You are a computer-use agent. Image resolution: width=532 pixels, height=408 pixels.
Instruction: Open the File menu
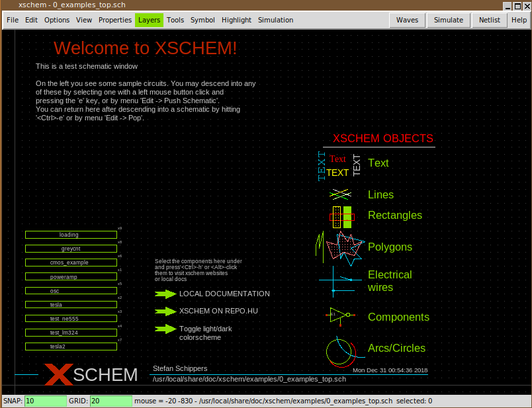click(x=13, y=20)
